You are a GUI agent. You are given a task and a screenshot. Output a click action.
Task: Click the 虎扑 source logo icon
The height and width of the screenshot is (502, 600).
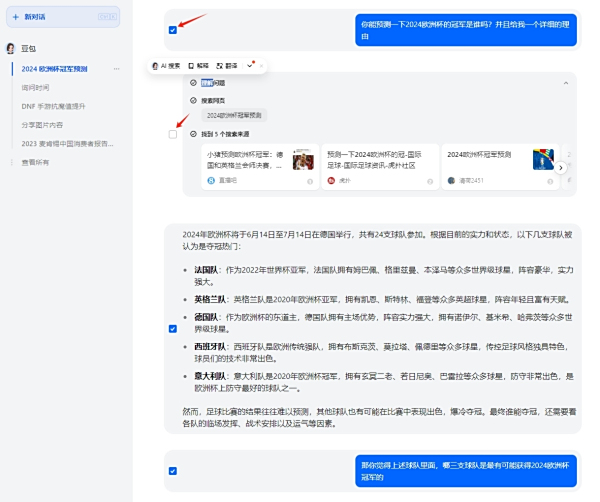(331, 180)
